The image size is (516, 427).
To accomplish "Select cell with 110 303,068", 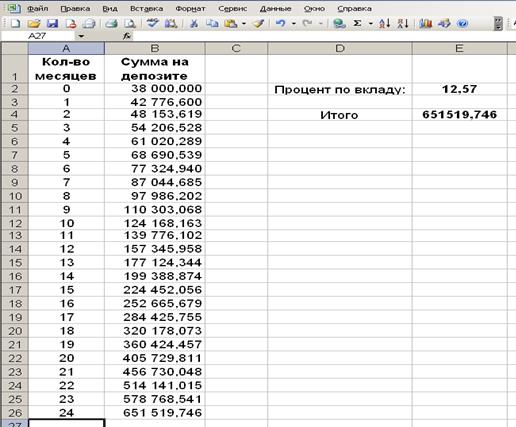I will click(155, 210).
